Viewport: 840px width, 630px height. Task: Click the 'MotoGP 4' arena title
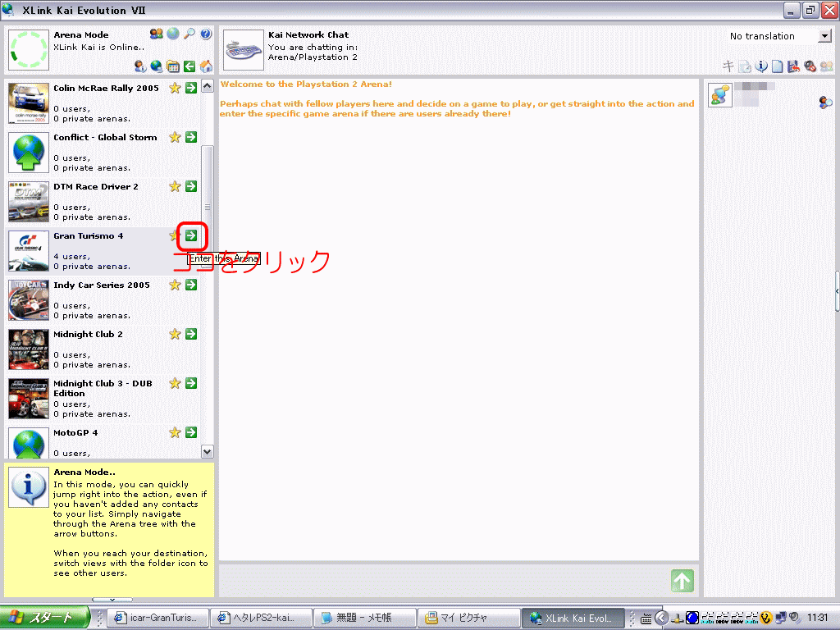click(75, 432)
